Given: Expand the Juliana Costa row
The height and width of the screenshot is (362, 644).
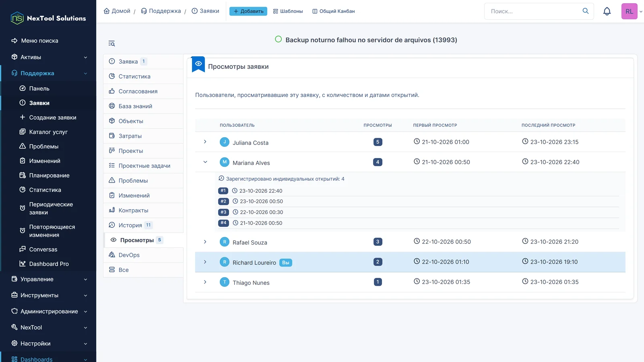Looking at the screenshot, I should click(205, 142).
